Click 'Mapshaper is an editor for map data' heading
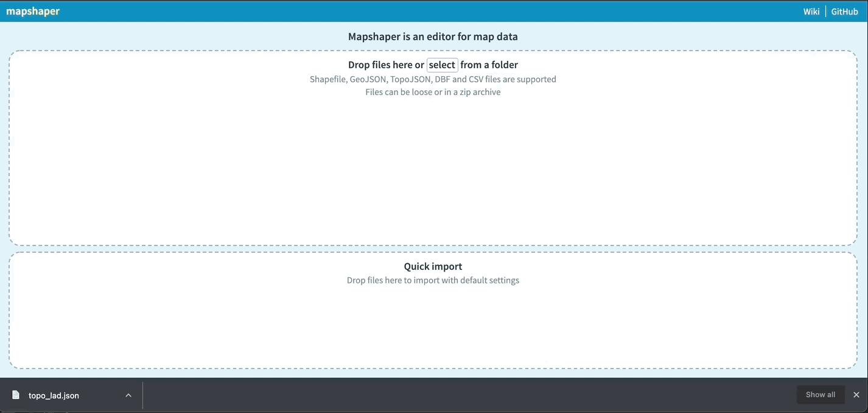The width and height of the screenshot is (868, 413). 433,37
